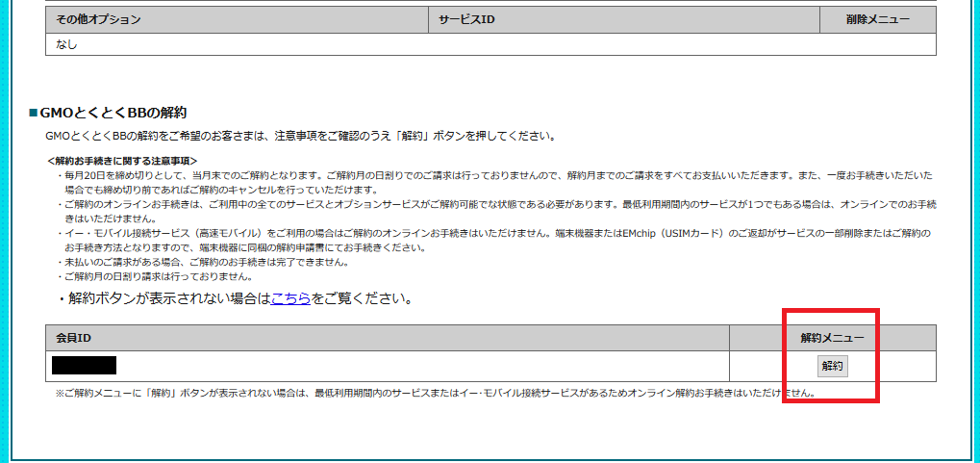Click the 削除メニュー column header

click(x=878, y=19)
